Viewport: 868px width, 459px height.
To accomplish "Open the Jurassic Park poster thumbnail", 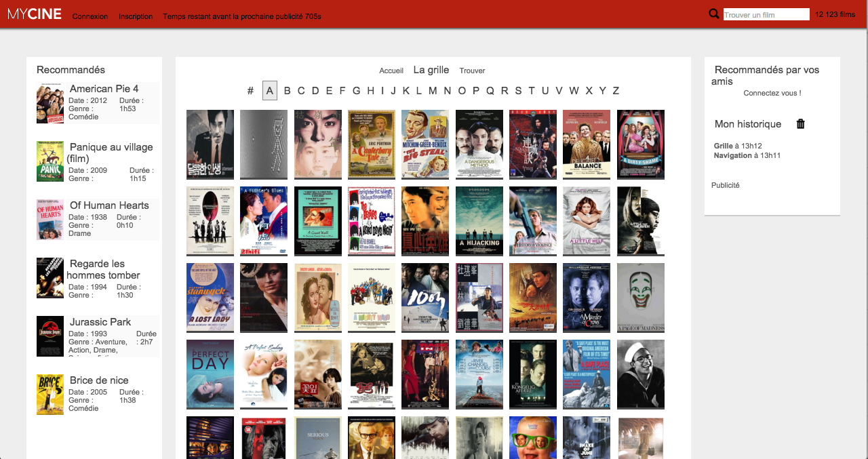I will coord(50,336).
